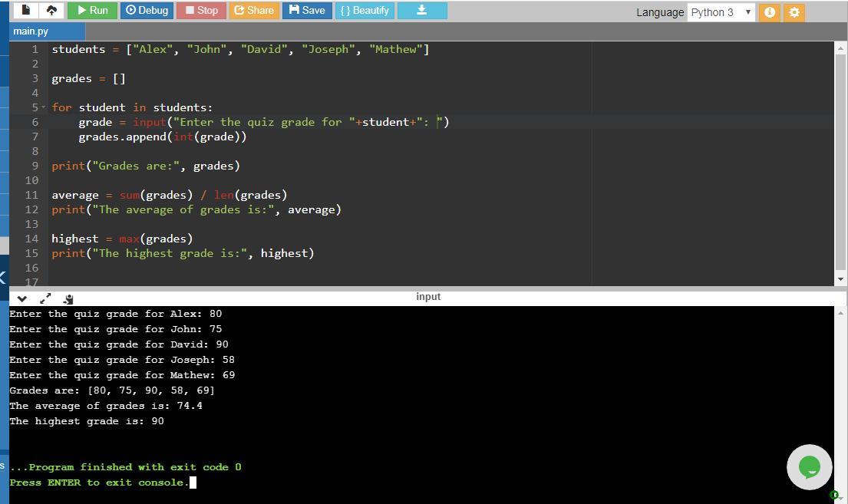The width and height of the screenshot is (848, 504).
Task: Download the code with the download icon
Action: coord(421,11)
